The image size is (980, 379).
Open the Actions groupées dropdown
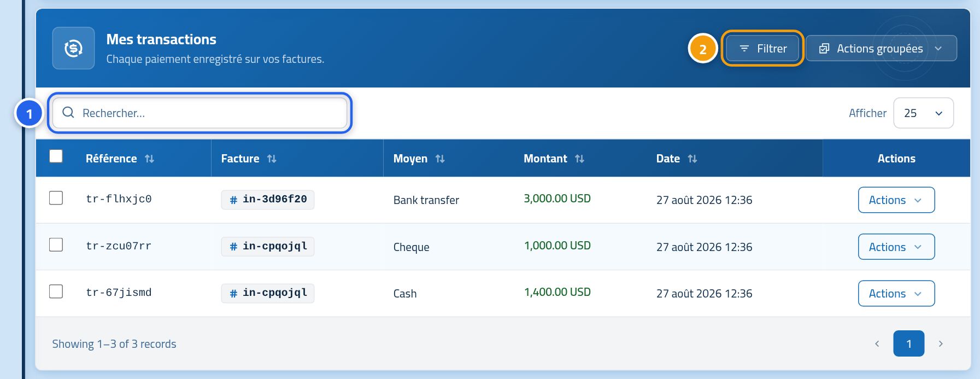pyautogui.click(x=881, y=48)
